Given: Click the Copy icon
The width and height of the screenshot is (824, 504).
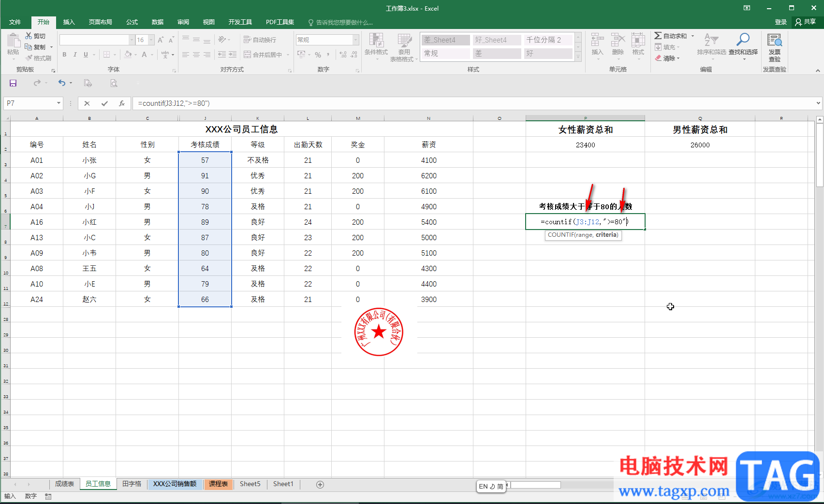Looking at the screenshot, I should [x=29, y=47].
